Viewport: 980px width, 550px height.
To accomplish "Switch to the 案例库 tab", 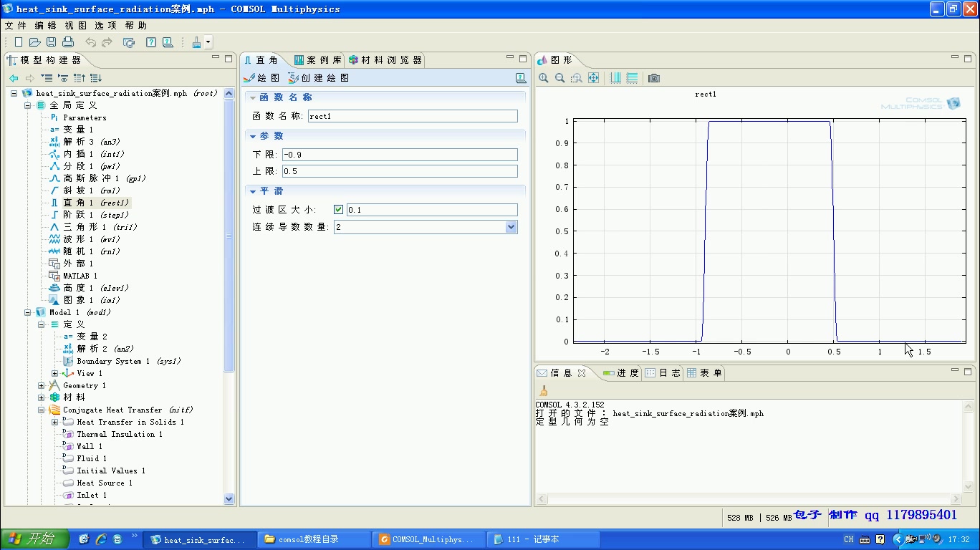I will (x=317, y=60).
